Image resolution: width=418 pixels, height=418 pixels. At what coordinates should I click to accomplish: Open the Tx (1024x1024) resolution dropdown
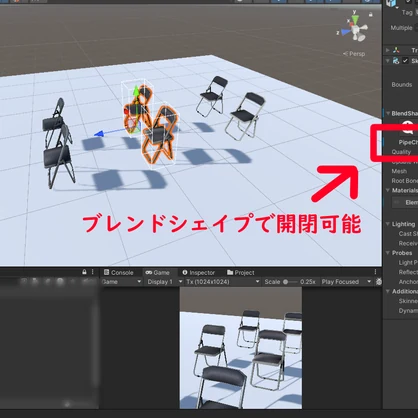coord(223,282)
